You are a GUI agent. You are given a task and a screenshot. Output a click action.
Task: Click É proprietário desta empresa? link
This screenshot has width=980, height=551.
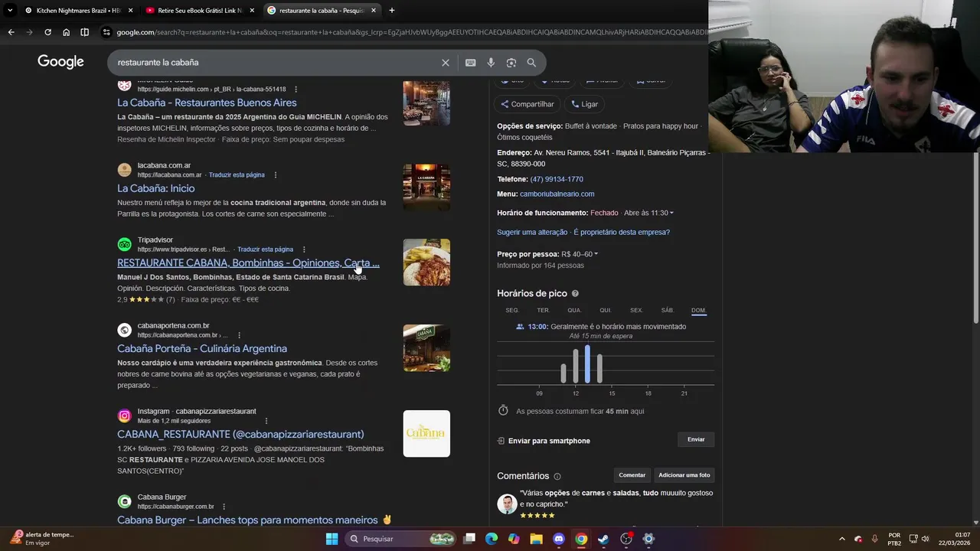(622, 232)
